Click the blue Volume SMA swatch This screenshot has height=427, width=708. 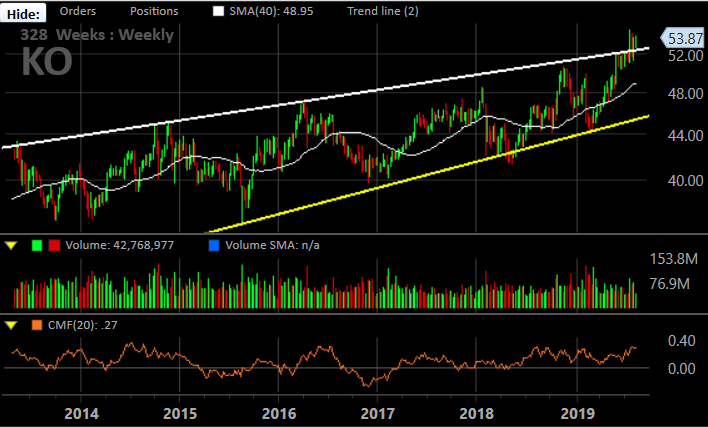[x=214, y=246]
